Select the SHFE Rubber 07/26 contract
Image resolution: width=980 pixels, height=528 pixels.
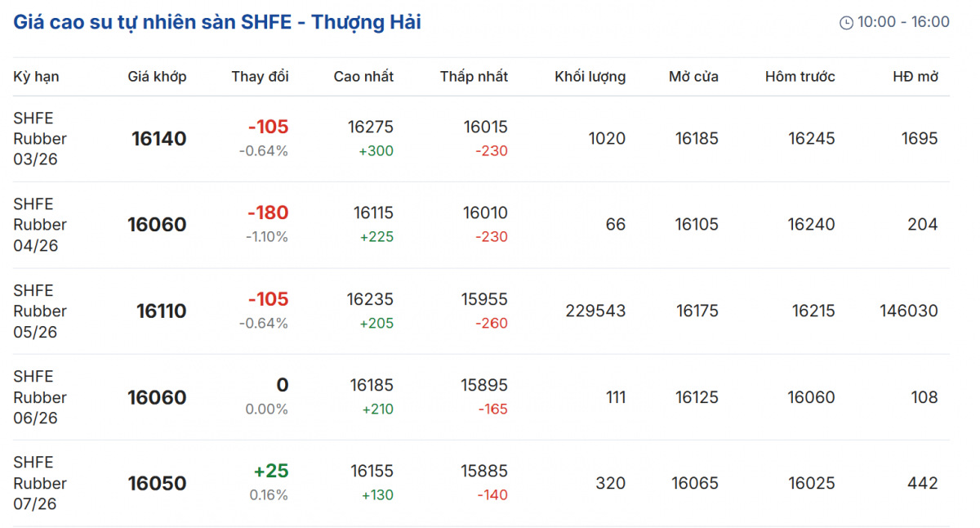coord(40,483)
